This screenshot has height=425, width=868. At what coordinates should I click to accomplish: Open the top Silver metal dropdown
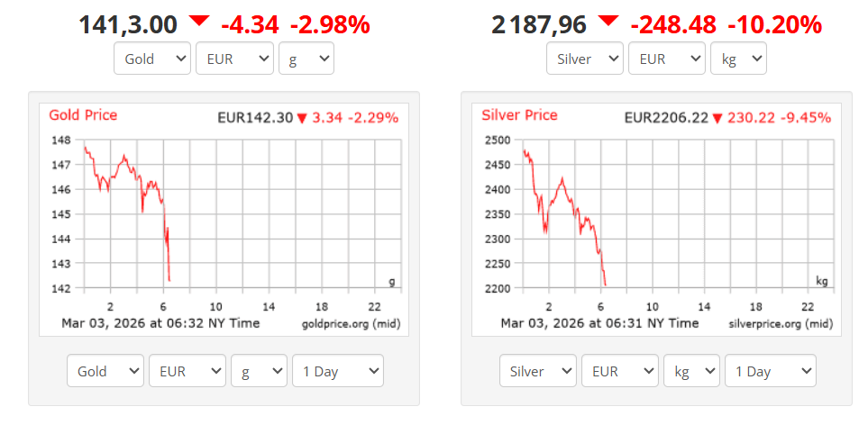[585, 59]
